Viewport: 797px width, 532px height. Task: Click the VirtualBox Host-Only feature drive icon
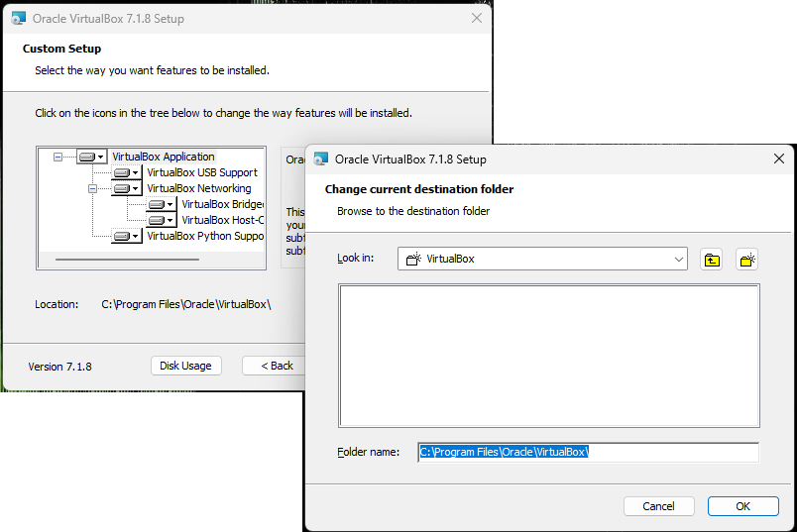161,220
